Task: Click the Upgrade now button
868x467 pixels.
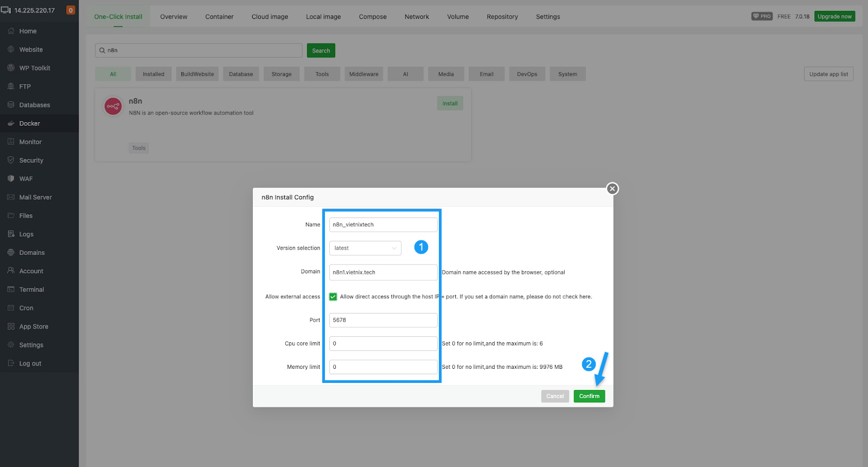Action: tap(834, 16)
